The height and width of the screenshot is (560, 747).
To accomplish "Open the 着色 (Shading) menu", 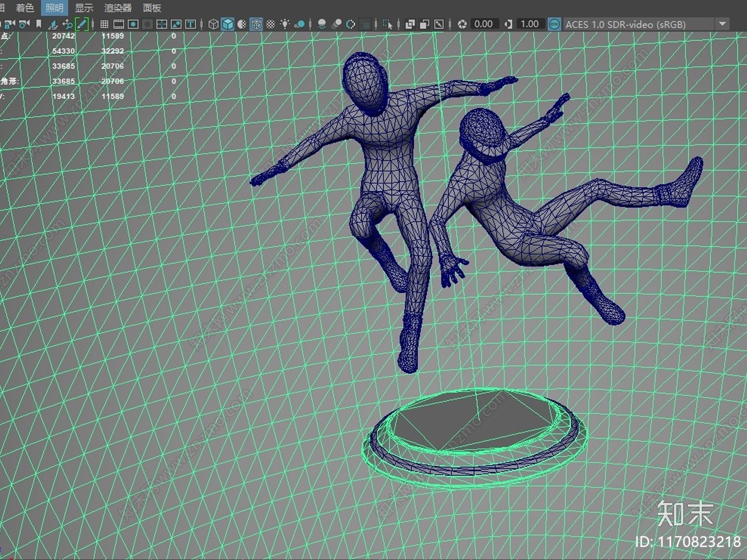I will pos(25,7).
